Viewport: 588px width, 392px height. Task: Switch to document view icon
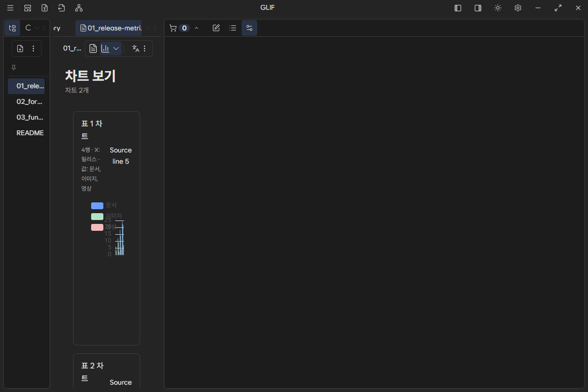click(x=93, y=49)
